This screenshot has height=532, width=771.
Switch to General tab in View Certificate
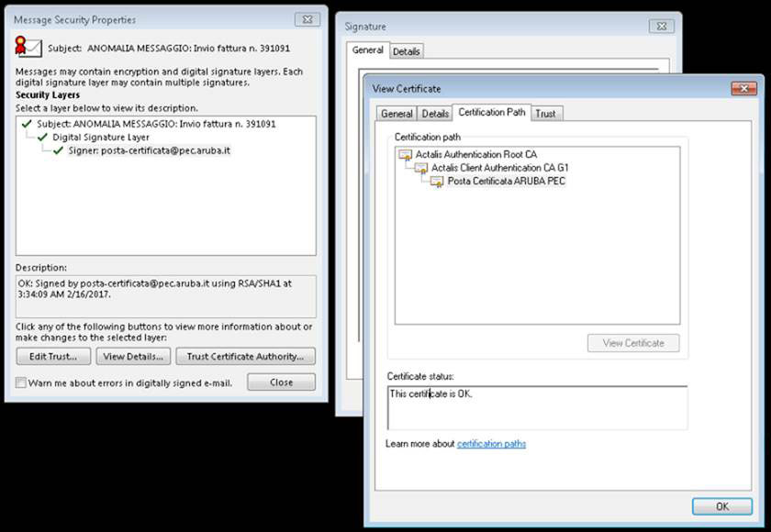point(397,114)
